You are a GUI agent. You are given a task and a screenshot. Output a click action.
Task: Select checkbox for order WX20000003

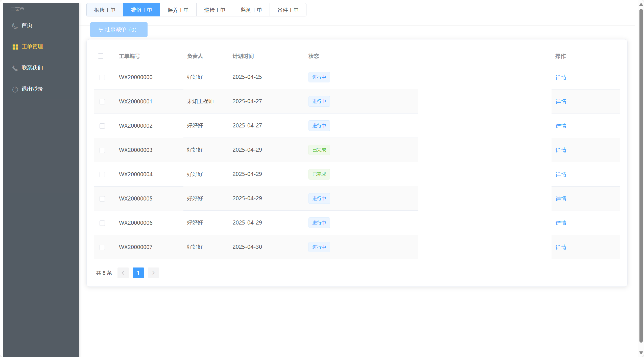(102, 150)
